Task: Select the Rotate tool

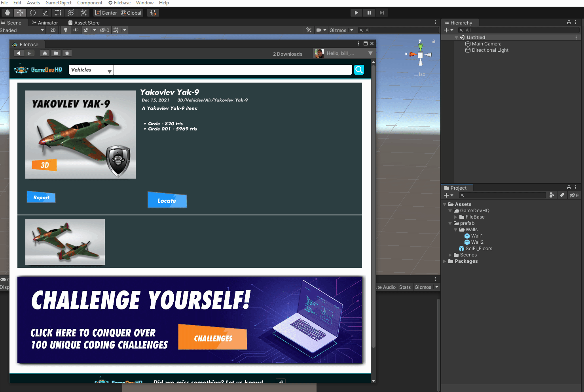Action: (x=32, y=13)
